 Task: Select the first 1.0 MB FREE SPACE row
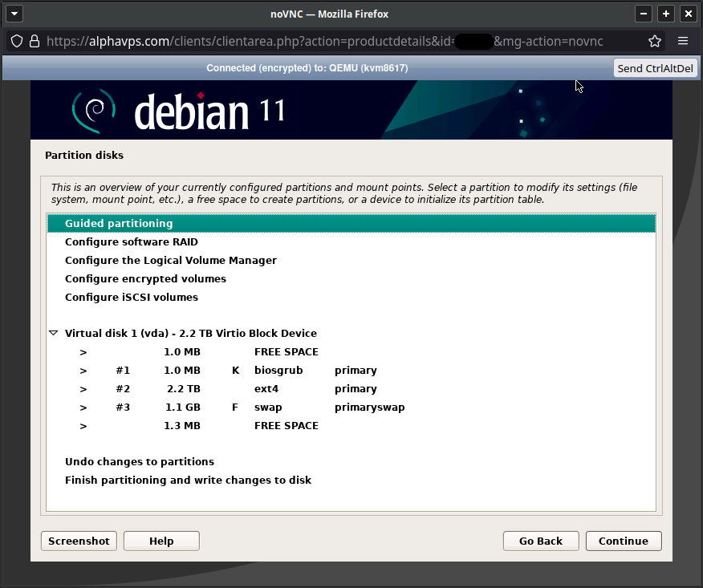point(351,352)
